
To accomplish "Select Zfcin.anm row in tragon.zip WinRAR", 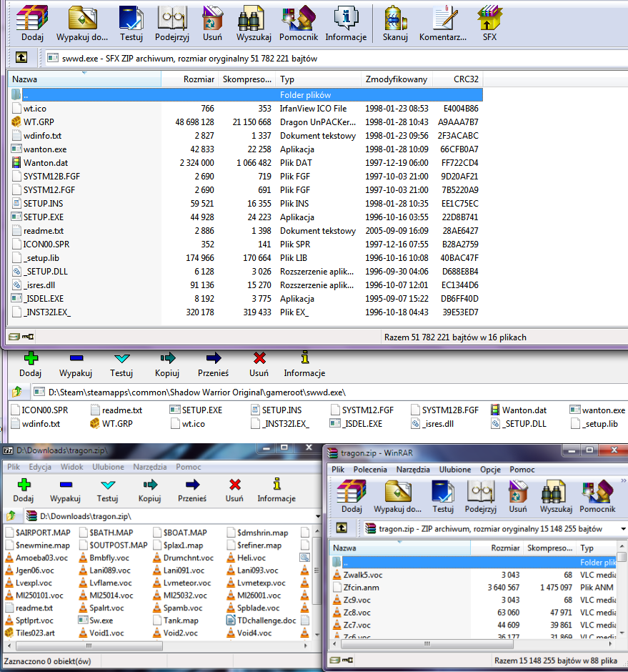I will coord(474,587).
